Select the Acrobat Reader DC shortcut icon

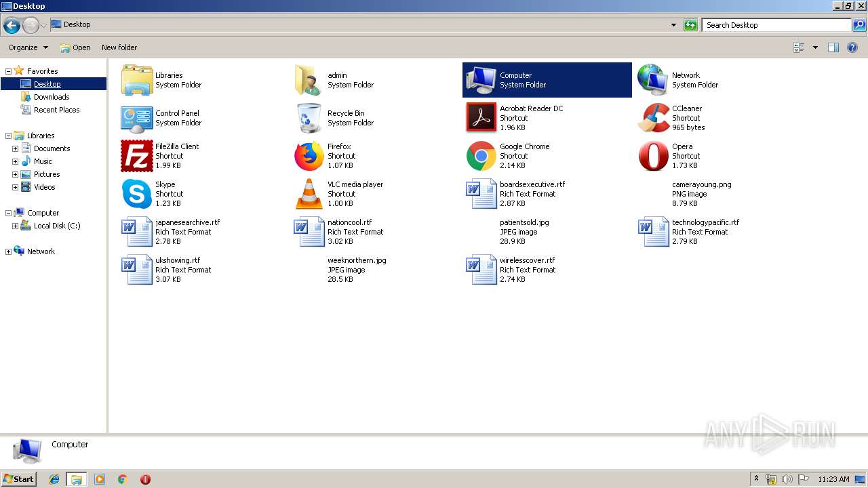tap(481, 118)
